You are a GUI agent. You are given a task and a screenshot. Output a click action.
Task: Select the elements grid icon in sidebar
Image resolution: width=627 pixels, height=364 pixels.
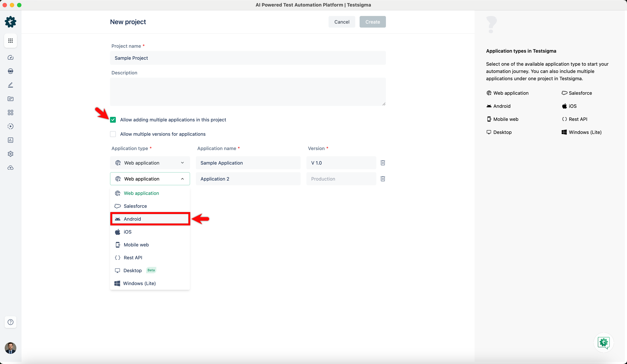[11, 112]
